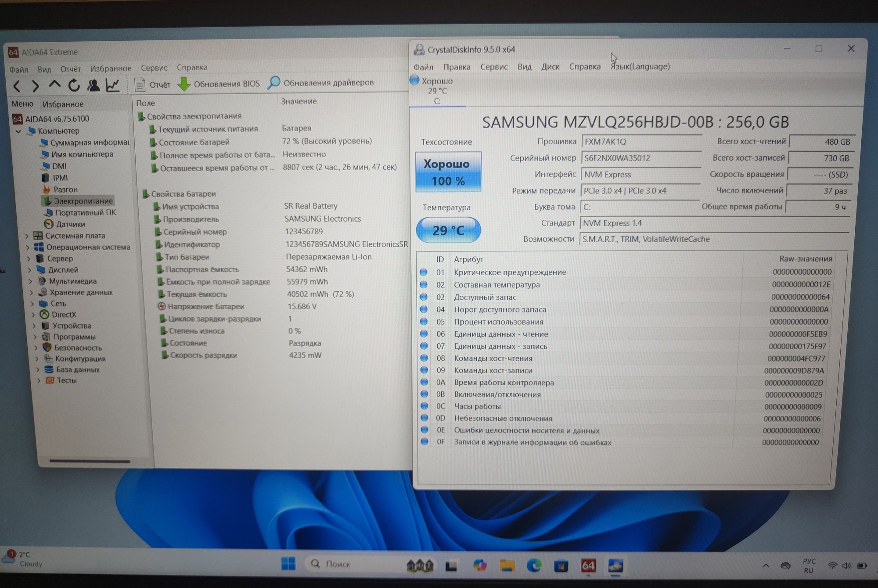The width and height of the screenshot is (878, 588).
Task: Click AIDA64 Up level arrow
Action: (54, 85)
